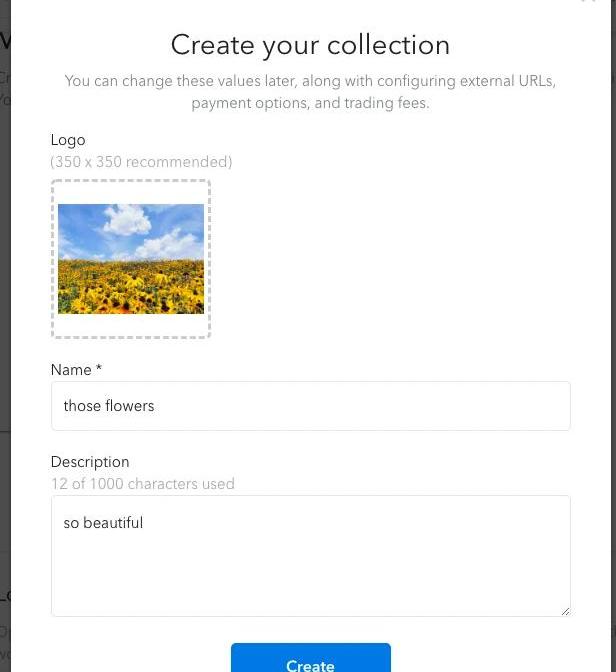Click the 'so beautiful' description text

(x=103, y=523)
